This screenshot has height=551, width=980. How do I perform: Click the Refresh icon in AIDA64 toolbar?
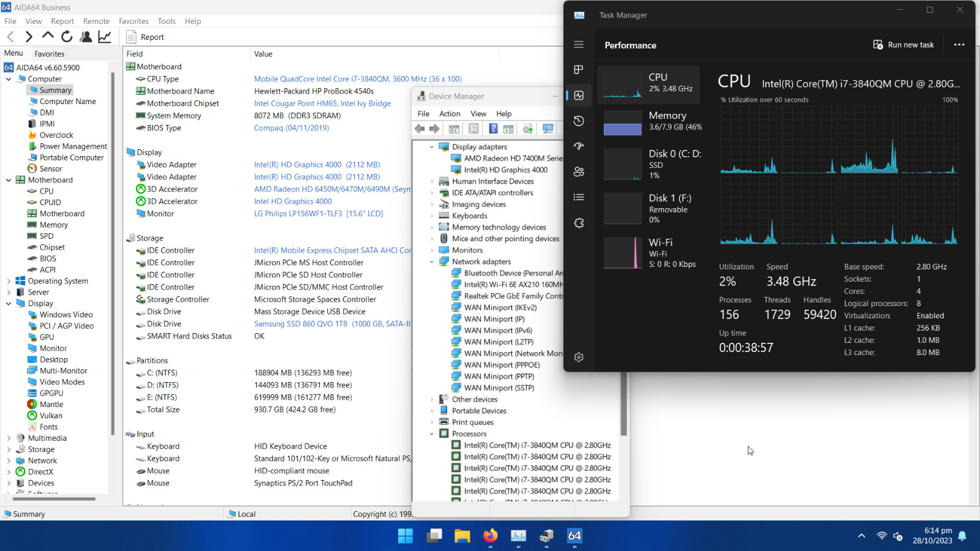click(67, 37)
